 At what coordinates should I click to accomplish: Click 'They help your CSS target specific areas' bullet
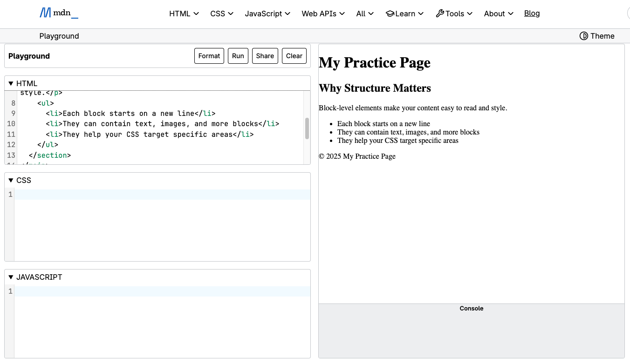click(398, 141)
